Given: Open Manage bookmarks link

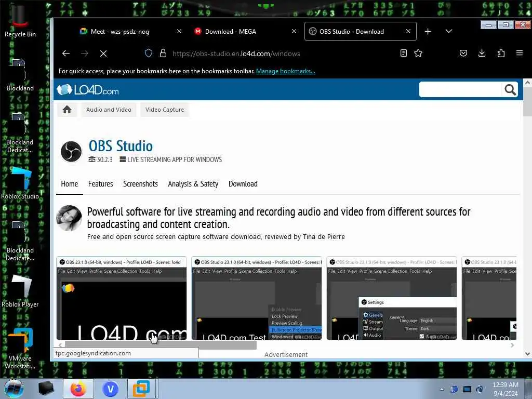Looking at the screenshot, I should tap(286, 71).
